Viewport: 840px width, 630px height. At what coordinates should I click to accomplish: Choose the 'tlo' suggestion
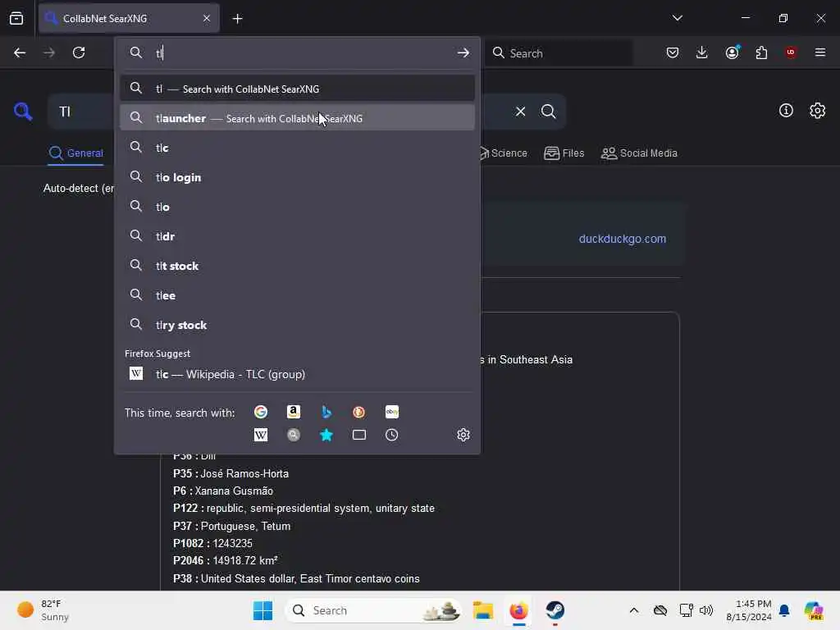click(x=297, y=207)
